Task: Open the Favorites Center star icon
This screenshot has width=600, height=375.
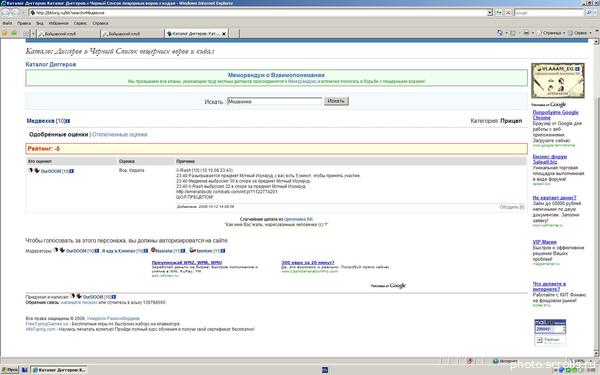Action: (x=5, y=33)
